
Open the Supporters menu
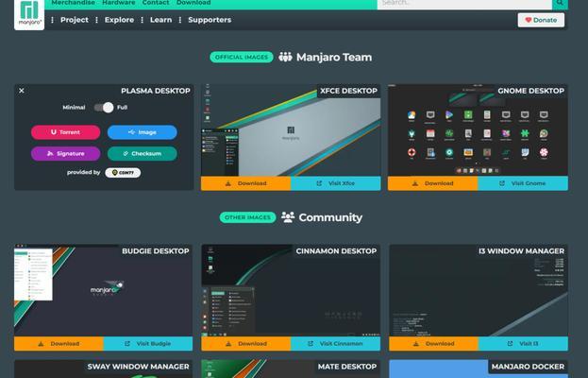[210, 20]
